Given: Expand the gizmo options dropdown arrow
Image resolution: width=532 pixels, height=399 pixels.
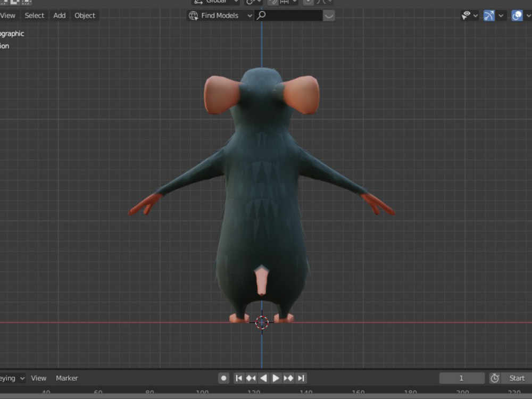Looking at the screenshot, I should pyautogui.click(x=501, y=15).
